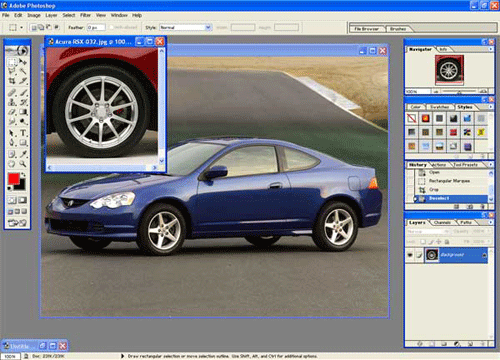This screenshot has height=360, width=500.
Task: Toggle the Anti-aliased checkbox
Action: point(112,27)
